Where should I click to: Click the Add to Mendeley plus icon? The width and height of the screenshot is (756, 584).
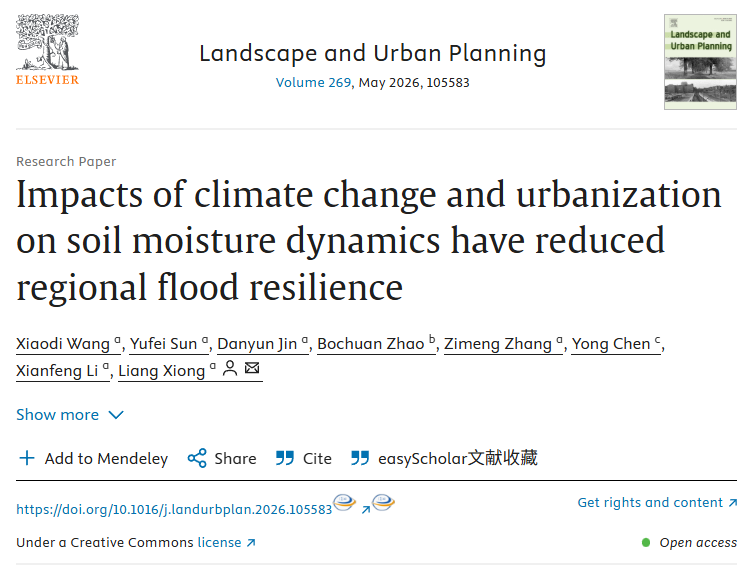(x=27, y=458)
